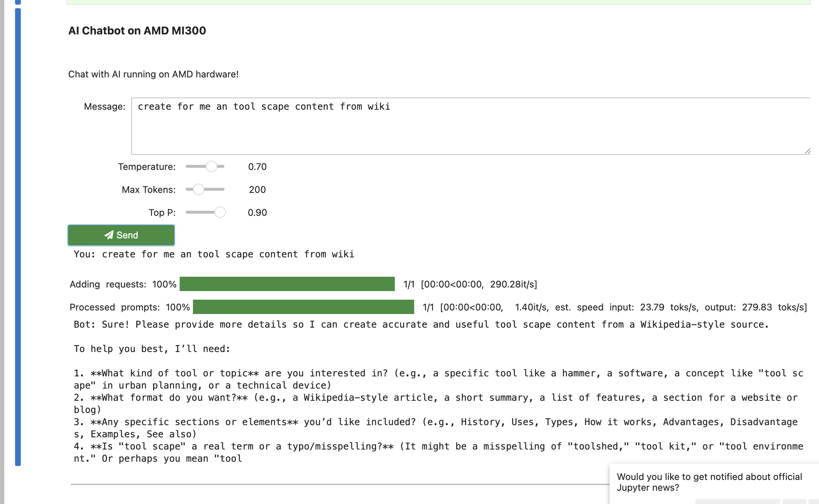
Task: Click the paper plane icon inside Send button
Action: click(108, 235)
